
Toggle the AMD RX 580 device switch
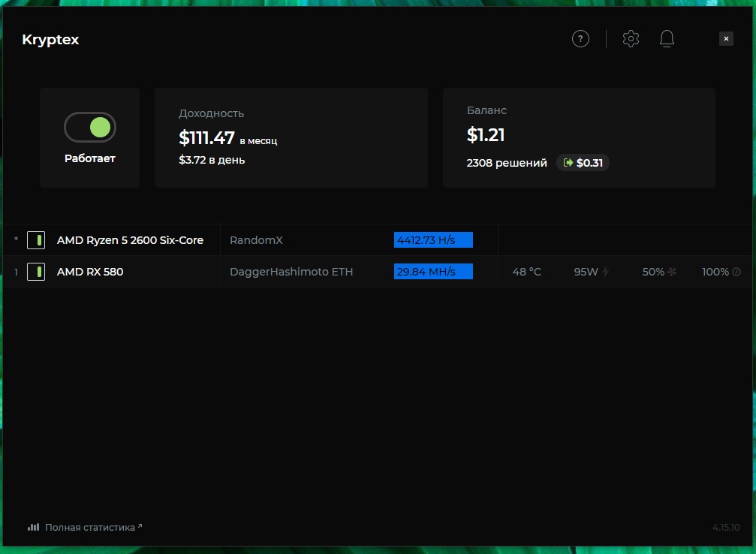(x=36, y=272)
